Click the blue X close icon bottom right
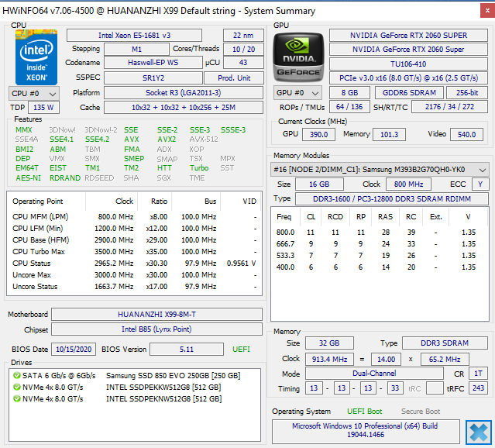The width and height of the screenshot is (495, 448). 479,432
